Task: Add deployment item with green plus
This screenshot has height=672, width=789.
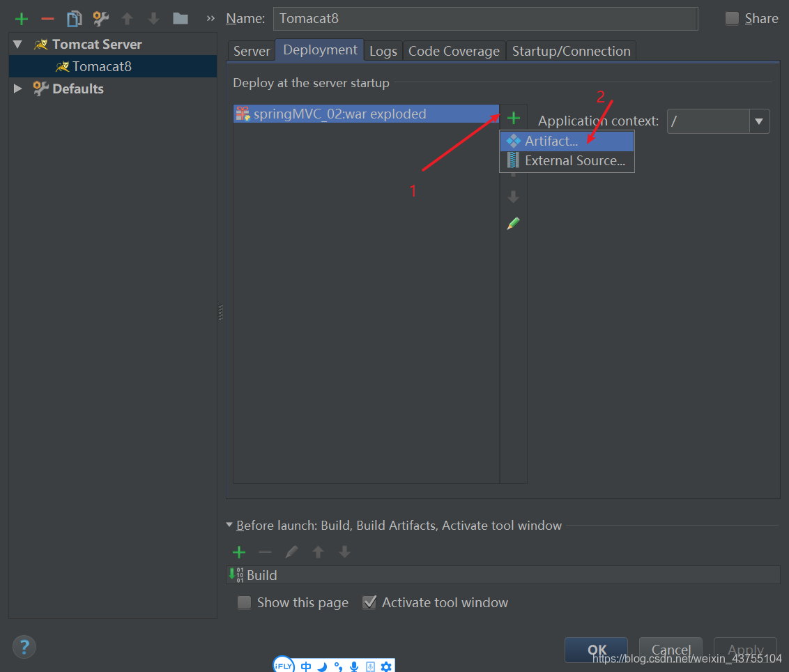Action: [513, 119]
